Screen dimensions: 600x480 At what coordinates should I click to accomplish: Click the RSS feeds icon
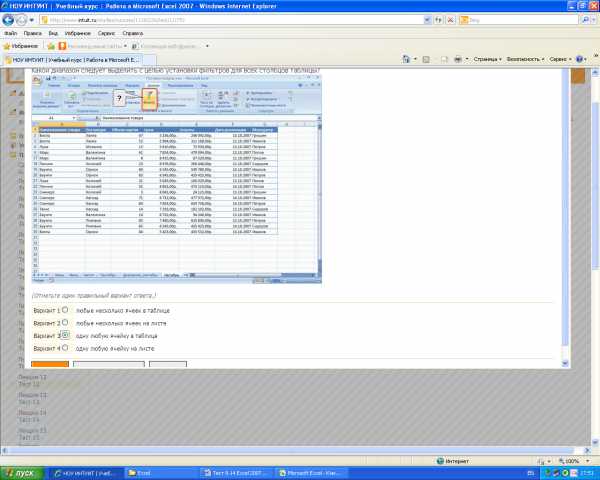click(426, 59)
